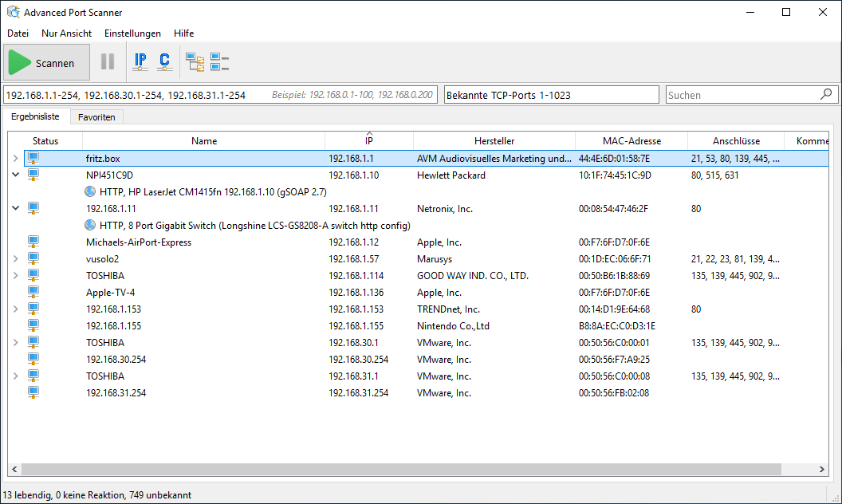Click the 192.168.30.254 device icon
Screen dimensions: 842x504
[x=33, y=360]
